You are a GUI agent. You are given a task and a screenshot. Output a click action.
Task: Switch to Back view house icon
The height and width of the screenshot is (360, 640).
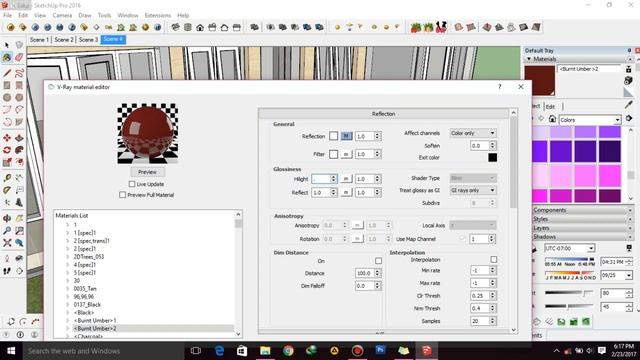pos(224,27)
